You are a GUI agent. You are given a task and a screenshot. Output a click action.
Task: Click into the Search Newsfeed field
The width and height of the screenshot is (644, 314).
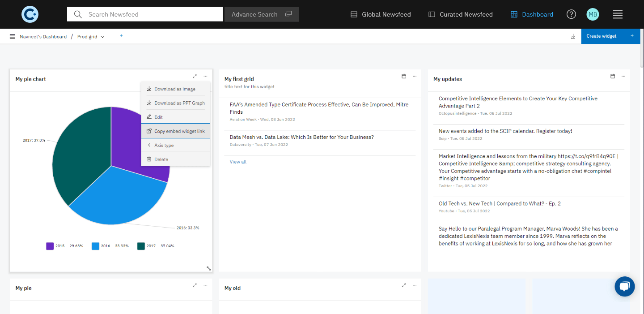[x=145, y=14]
